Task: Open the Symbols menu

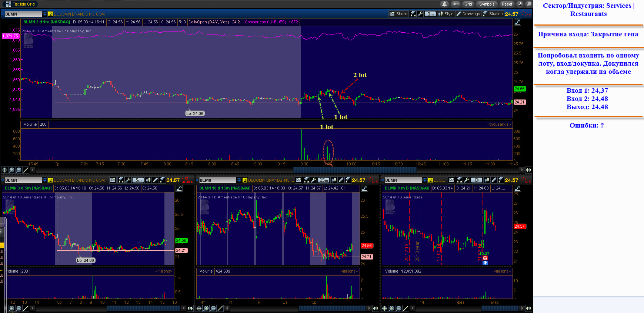Action: pyautogui.click(x=487, y=4)
